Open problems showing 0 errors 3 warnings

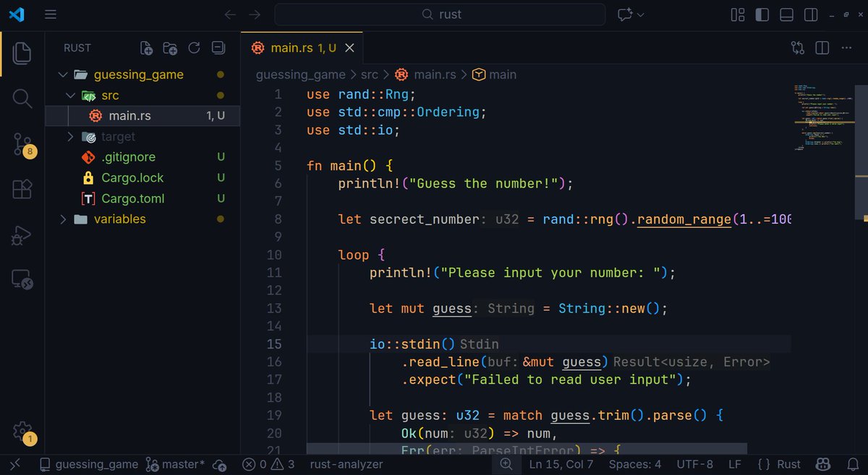268,464
